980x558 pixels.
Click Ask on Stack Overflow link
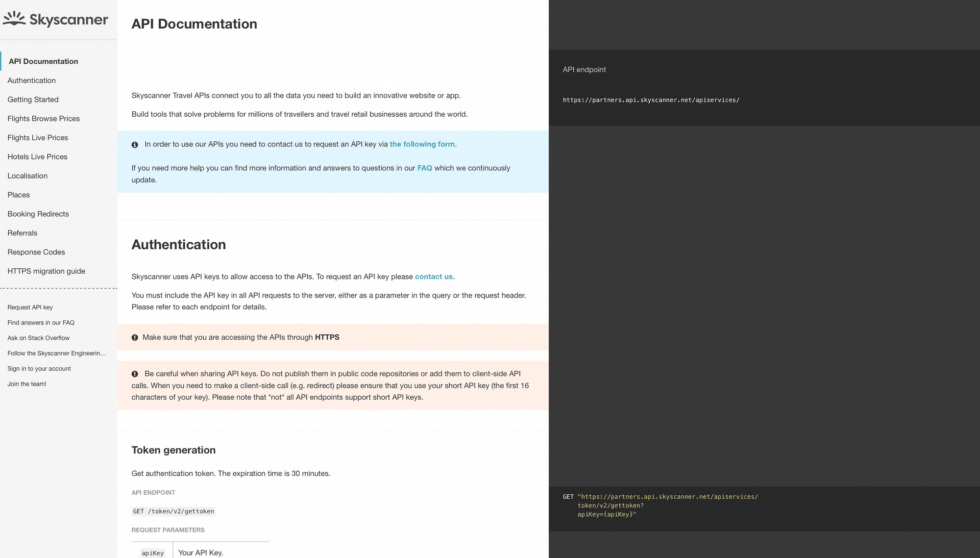pyautogui.click(x=38, y=338)
